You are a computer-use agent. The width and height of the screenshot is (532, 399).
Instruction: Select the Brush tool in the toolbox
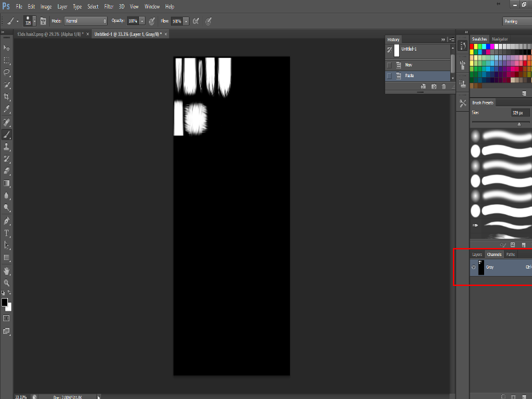click(7, 134)
